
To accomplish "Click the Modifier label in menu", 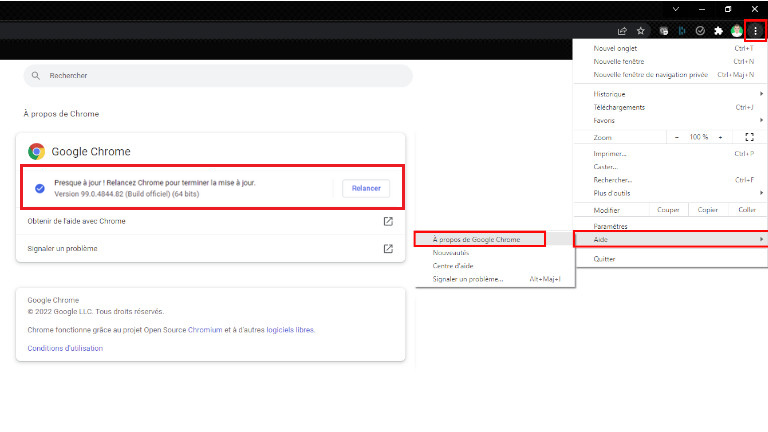I will [606, 210].
